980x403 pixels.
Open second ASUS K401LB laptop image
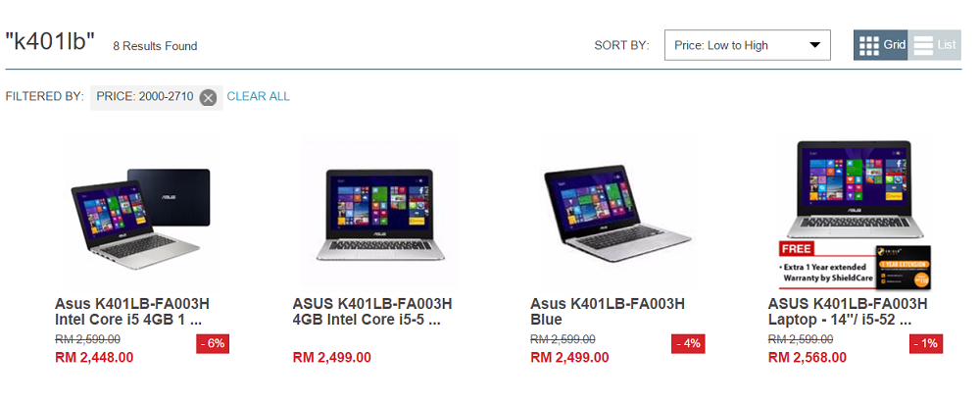380,214
